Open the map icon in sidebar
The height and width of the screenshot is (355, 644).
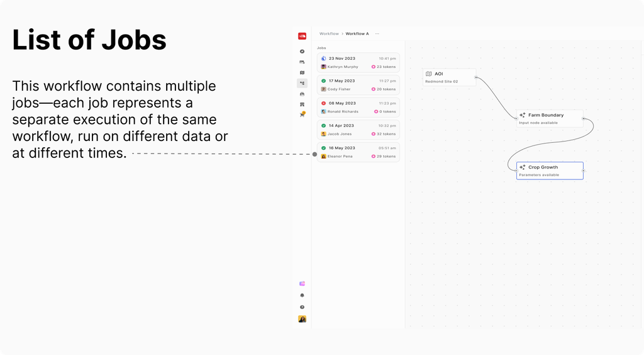pyautogui.click(x=302, y=73)
